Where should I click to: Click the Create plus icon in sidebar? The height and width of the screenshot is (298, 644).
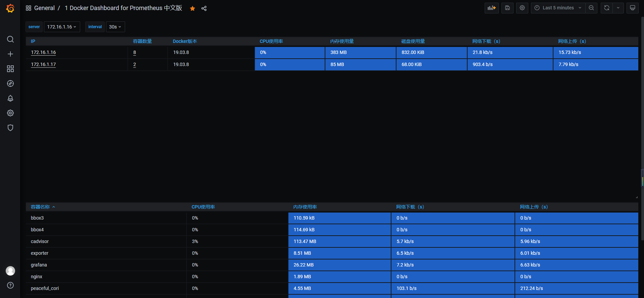(x=10, y=54)
